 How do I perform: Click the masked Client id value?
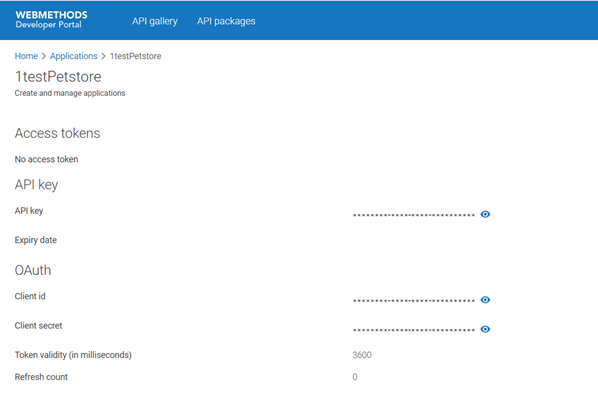tap(414, 301)
